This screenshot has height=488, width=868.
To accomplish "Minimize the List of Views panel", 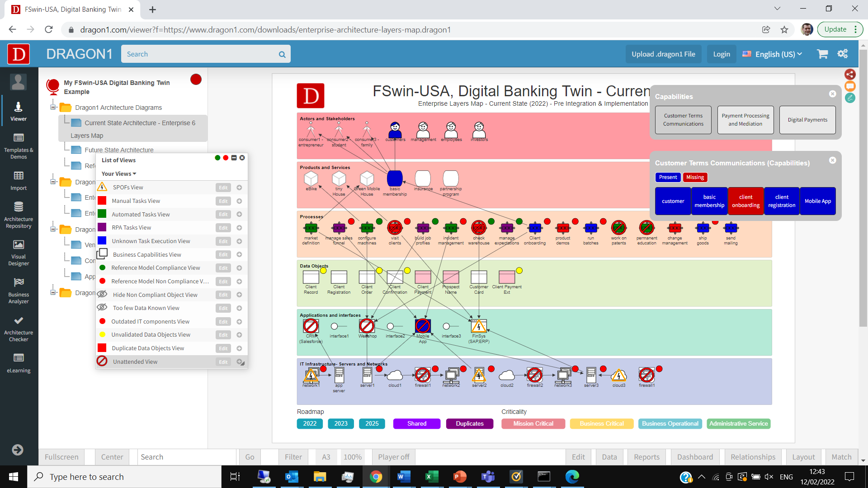I will [234, 158].
